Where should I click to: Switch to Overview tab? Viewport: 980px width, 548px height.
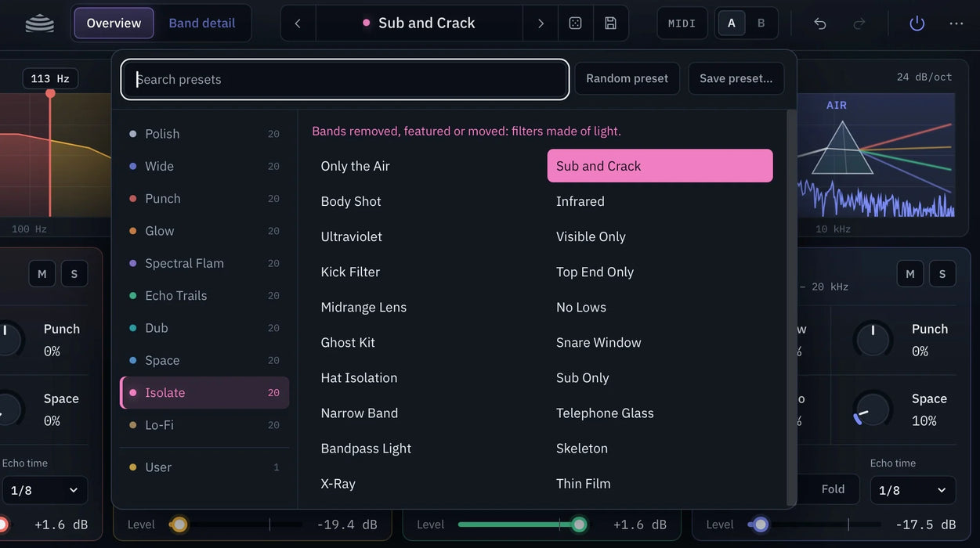click(x=114, y=23)
